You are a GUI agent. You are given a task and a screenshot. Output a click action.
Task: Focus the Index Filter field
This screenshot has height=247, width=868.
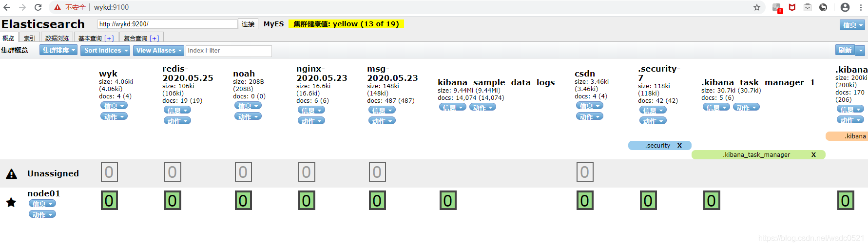tap(229, 51)
